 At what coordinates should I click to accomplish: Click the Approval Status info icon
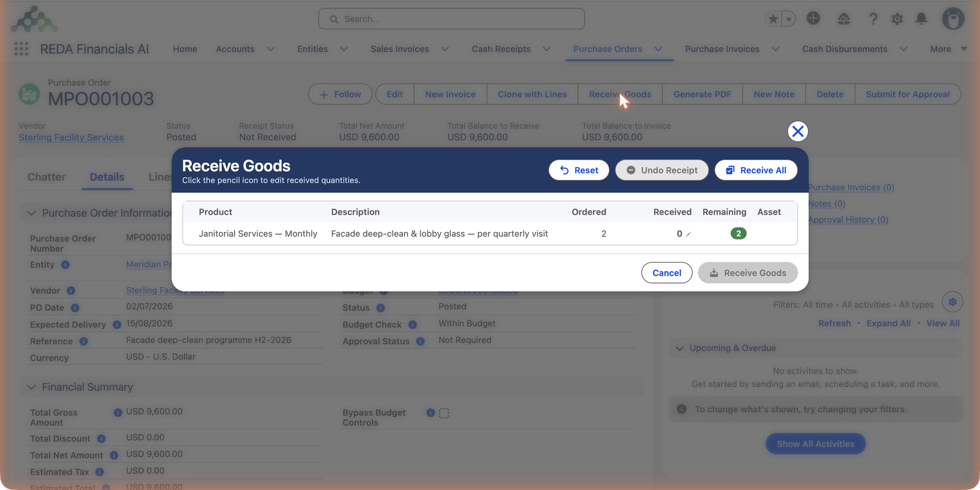420,341
